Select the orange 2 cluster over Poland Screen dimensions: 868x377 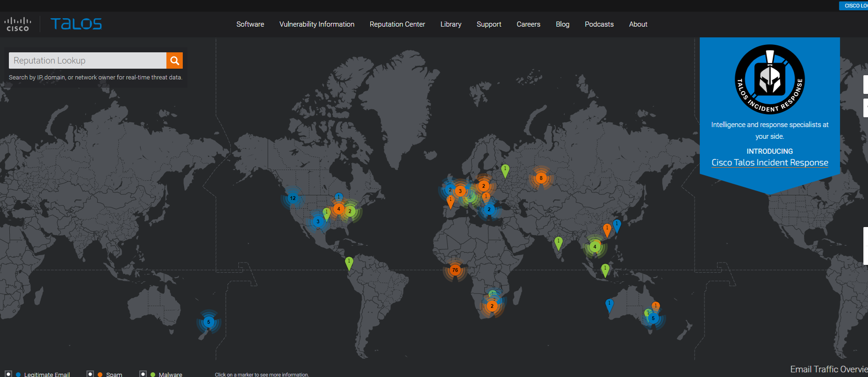(x=483, y=186)
